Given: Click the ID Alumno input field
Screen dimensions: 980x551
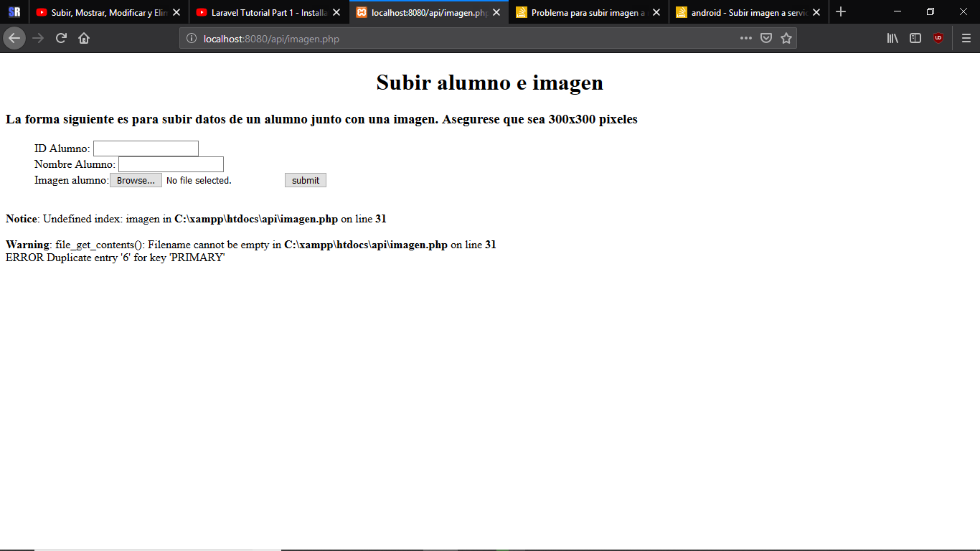Looking at the screenshot, I should point(146,149).
